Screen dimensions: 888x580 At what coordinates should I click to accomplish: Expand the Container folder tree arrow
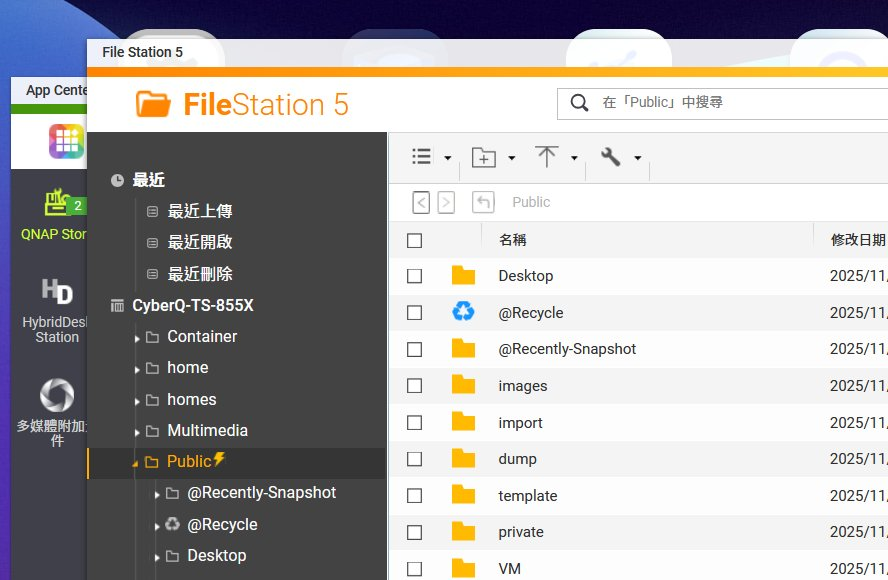coord(138,338)
